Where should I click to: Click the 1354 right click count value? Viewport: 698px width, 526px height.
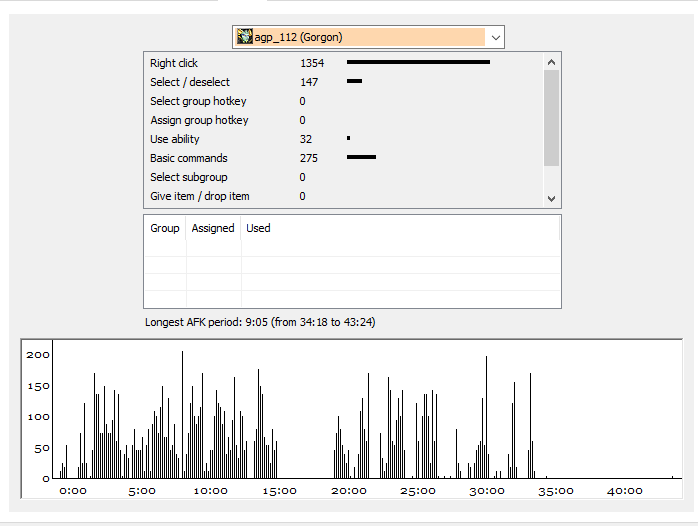pos(312,63)
